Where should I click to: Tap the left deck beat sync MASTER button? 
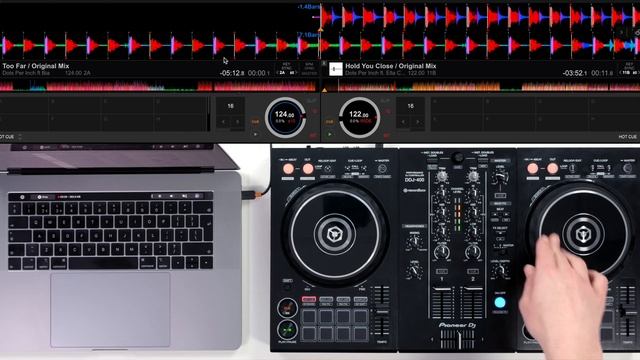click(382, 169)
